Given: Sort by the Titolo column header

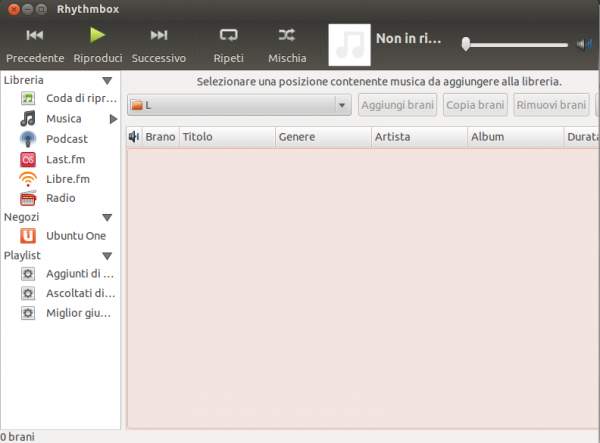Looking at the screenshot, I should click(x=227, y=137).
